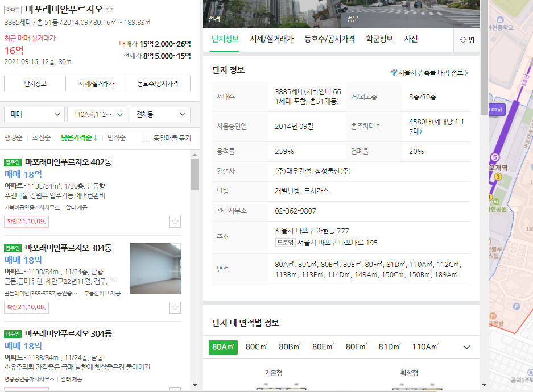Click the Seoul city logo icon
533x392 pixels.
pyautogui.click(x=394, y=72)
